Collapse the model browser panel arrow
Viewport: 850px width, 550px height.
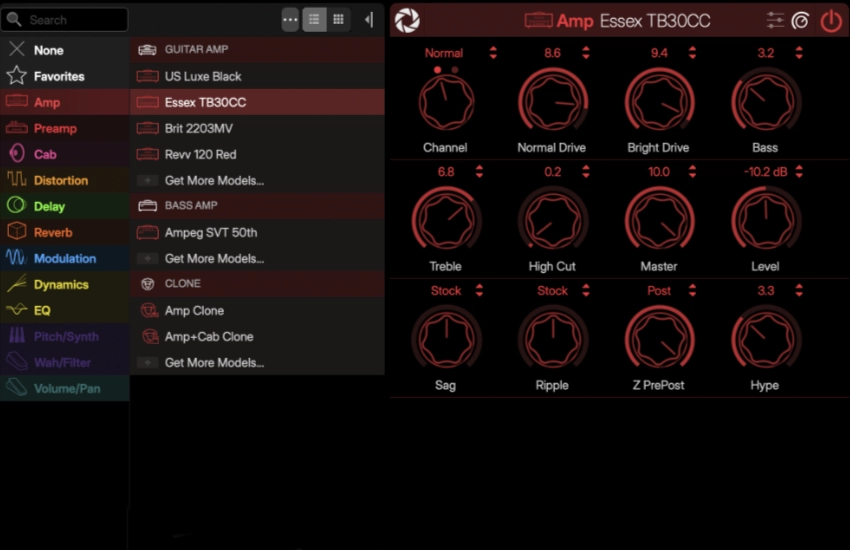pyautogui.click(x=369, y=20)
